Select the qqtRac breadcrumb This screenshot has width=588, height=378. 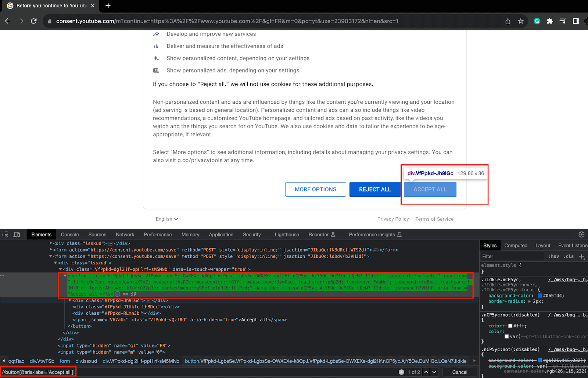16,361
